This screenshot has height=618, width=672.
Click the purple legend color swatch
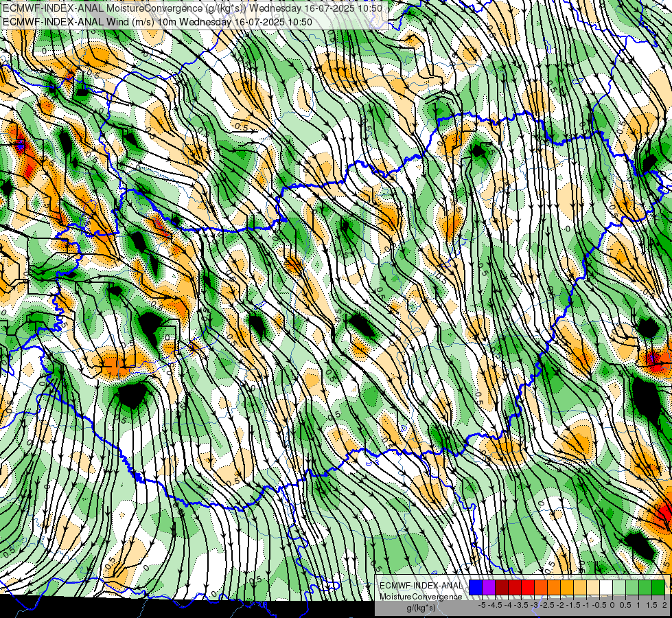pyautogui.click(x=489, y=587)
